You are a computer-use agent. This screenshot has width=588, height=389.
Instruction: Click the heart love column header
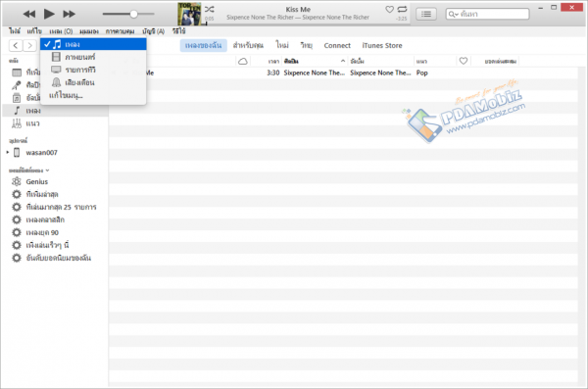click(x=464, y=61)
